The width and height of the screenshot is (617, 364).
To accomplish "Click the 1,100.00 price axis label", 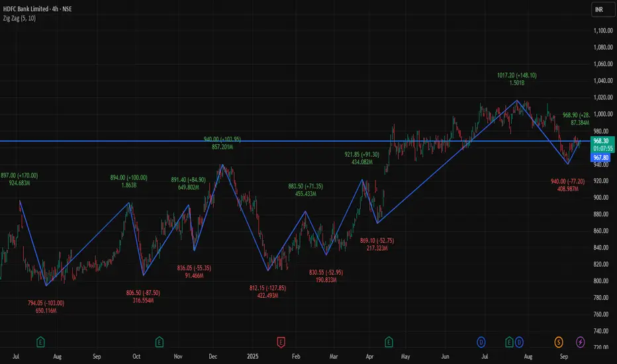I will (603, 30).
